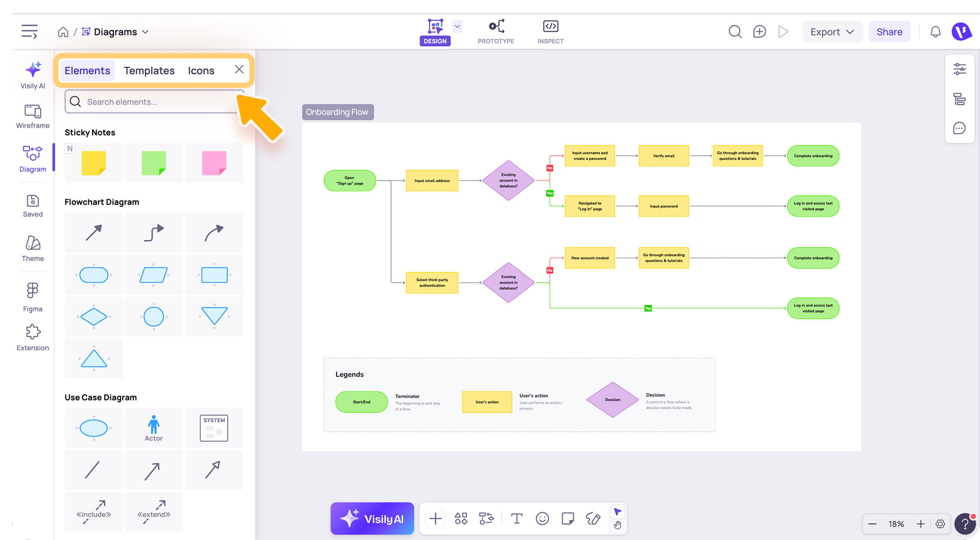
Task: Select the «extend» relationship element
Action: (x=154, y=512)
